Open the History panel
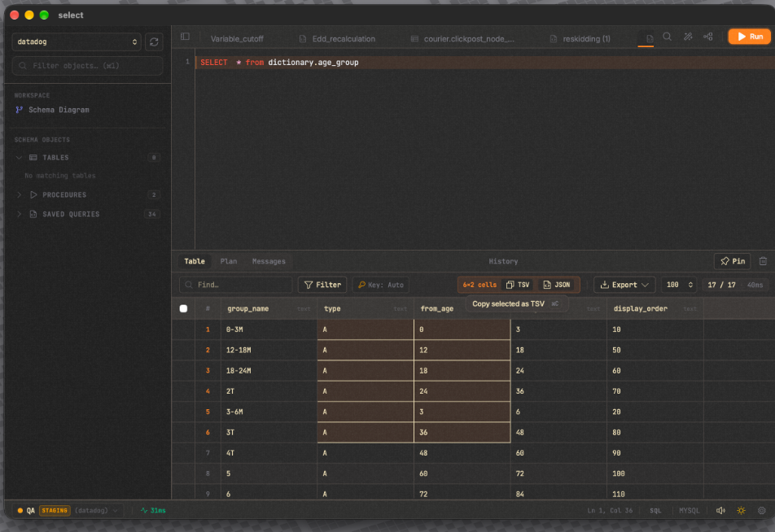This screenshot has width=775, height=532. [x=503, y=261]
